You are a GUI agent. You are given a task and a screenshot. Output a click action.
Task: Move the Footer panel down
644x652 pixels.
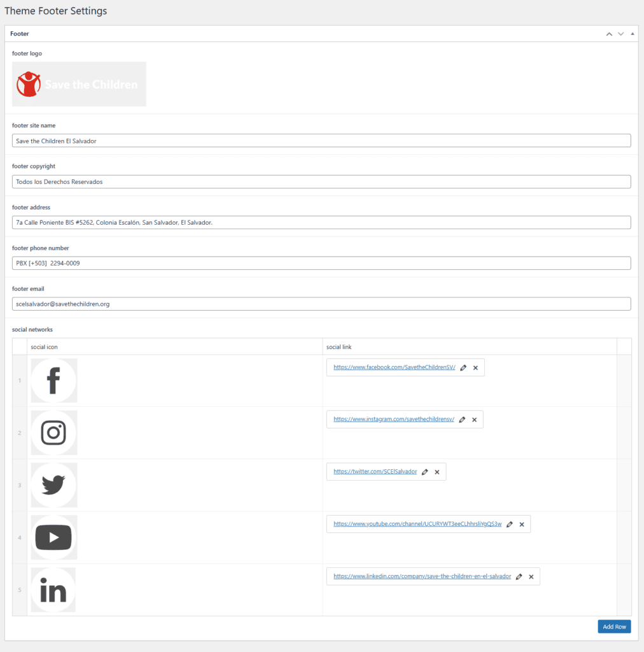click(620, 34)
